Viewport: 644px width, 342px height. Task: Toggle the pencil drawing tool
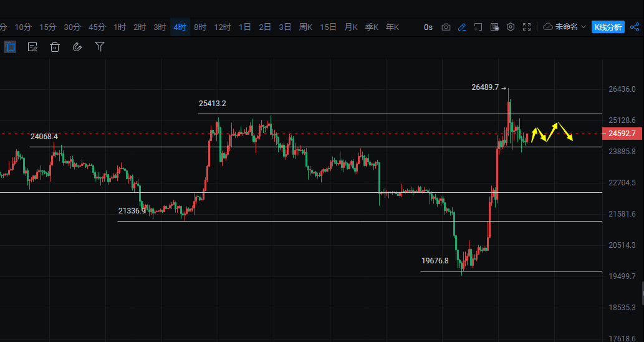[x=462, y=27]
